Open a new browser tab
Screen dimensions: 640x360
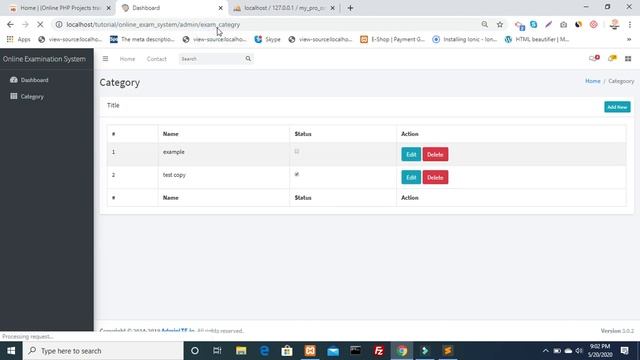[350, 8]
